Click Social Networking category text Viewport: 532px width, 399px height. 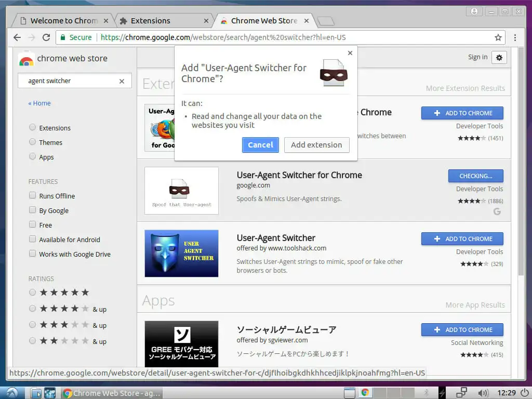click(477, 343)
